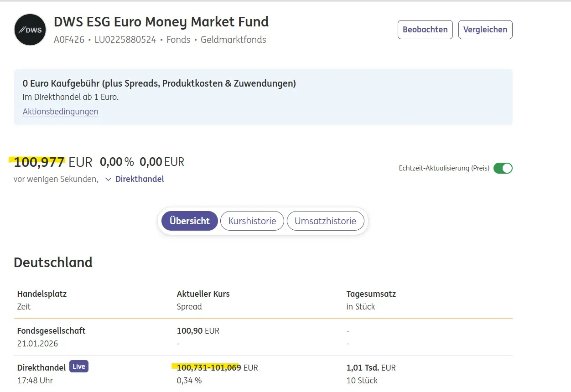Open the Umsatzhistorie tab
The height and width of the screenshot is (392, 571).
(325, 221)
